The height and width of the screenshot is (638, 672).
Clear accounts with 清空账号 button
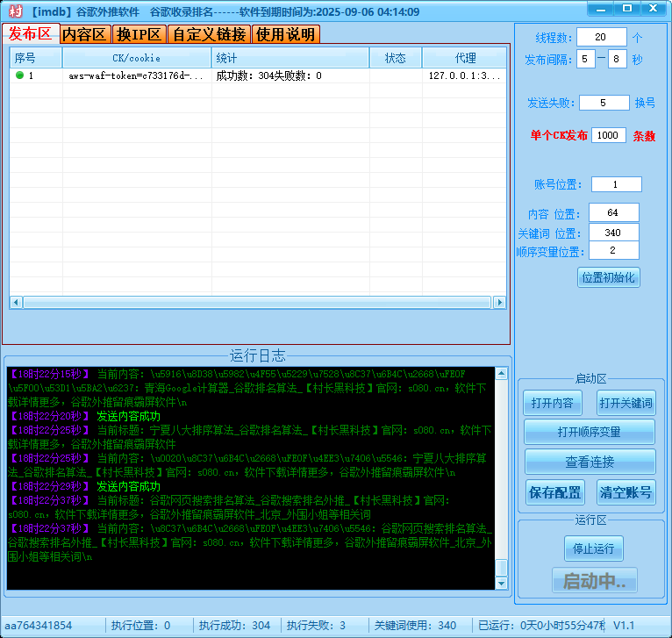click(626, 491)
